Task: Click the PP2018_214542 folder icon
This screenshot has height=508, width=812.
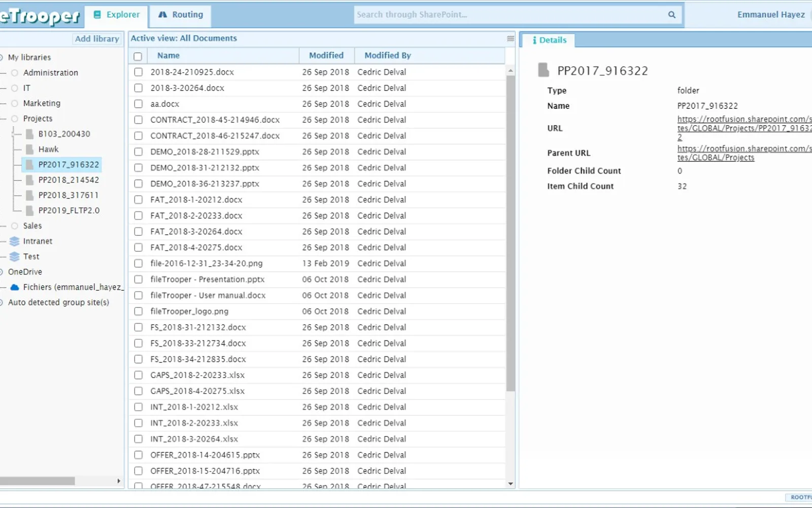Action: 30,180
